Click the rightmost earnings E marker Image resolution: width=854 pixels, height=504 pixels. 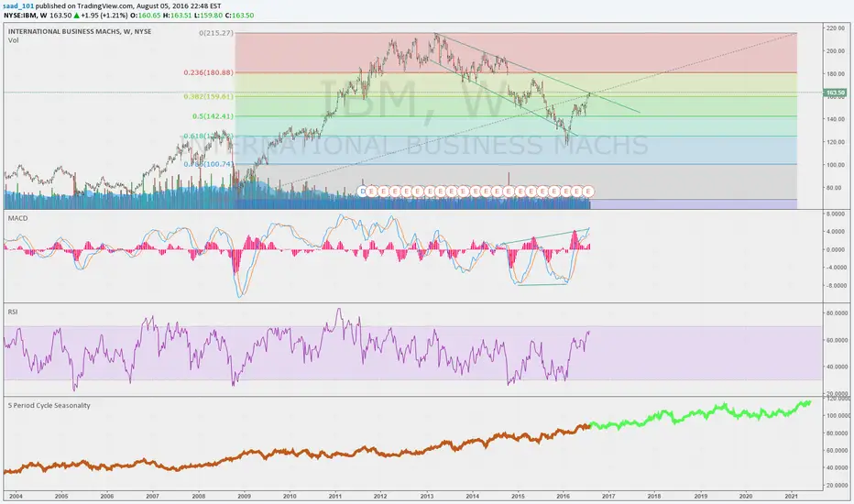point(588,192)
